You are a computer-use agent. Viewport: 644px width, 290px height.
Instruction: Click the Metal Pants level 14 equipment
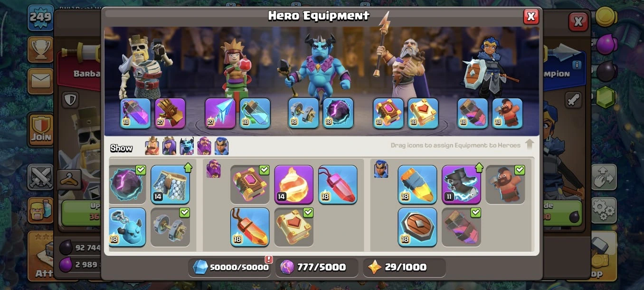(170, 184)
